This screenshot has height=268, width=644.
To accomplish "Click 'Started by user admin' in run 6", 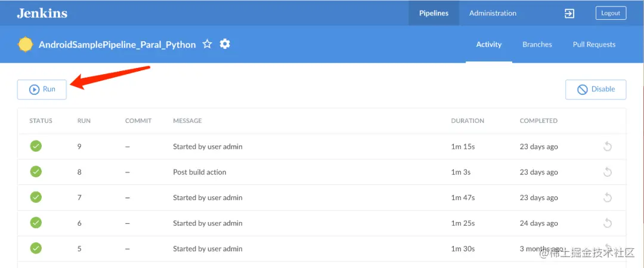I will [208, 223].
